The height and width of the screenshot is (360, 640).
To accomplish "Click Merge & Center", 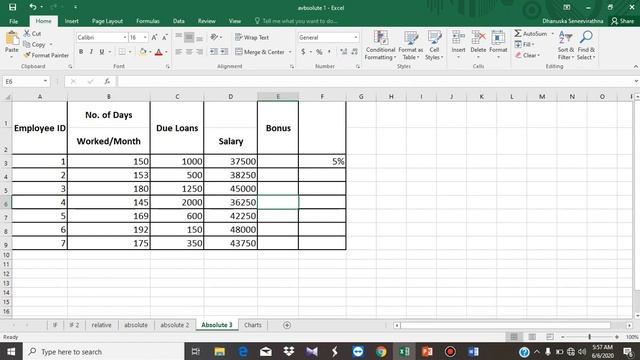I will coord(260,52).
